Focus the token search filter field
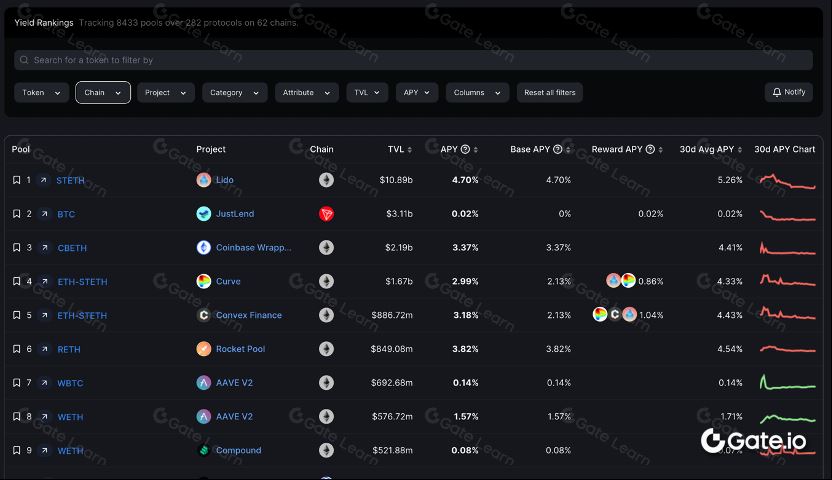This screenshot has width=832, height=480. tap(413, 60)
